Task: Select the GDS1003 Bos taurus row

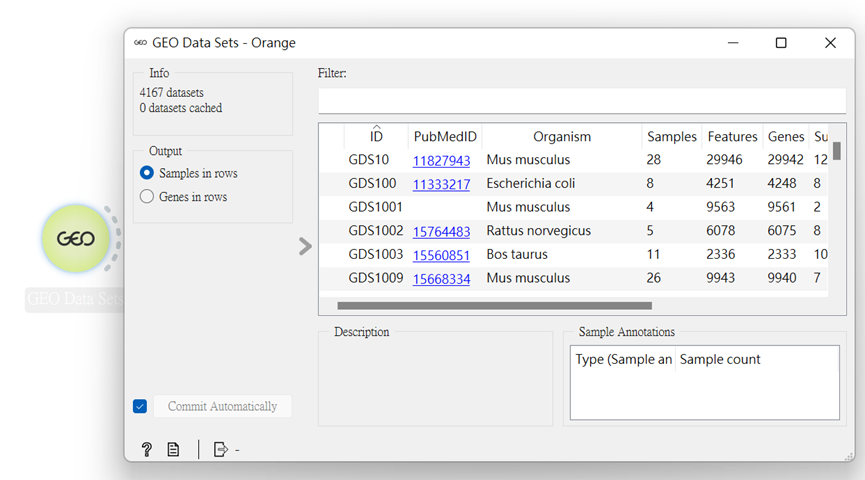Action: click(516, 255)
